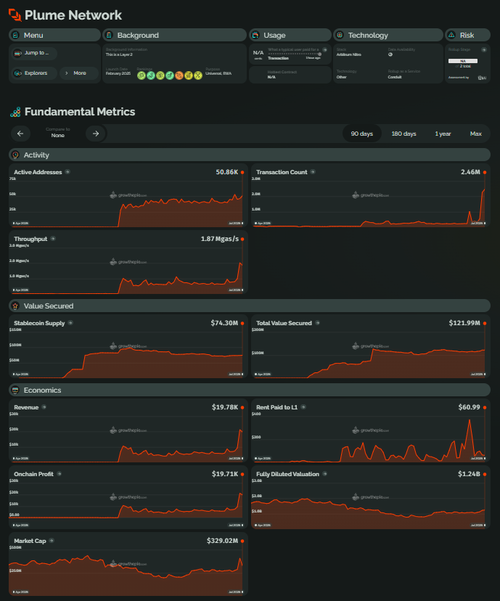Open the Usage tab header
The image size is (500, 601).
click(290, 35)
